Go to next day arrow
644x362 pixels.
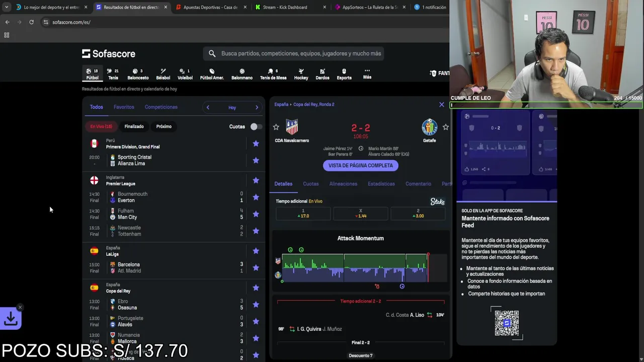tap(257, 107)
